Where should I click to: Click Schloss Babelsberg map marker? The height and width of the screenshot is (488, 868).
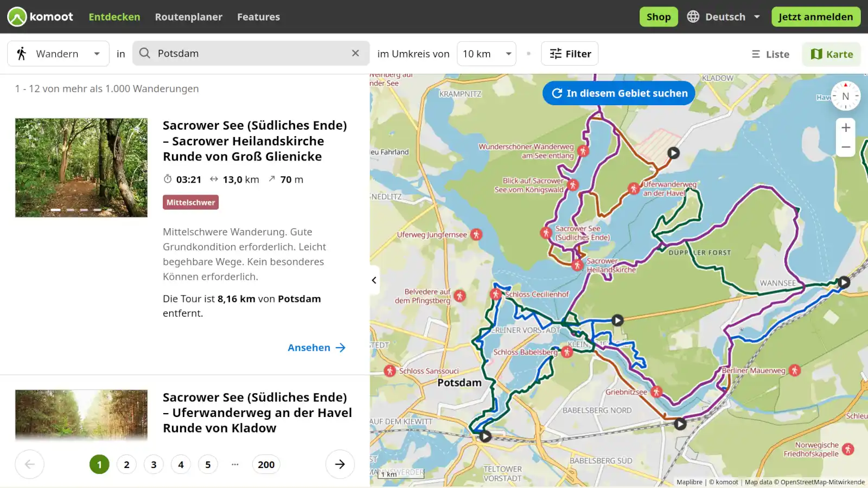click(567, 352)
